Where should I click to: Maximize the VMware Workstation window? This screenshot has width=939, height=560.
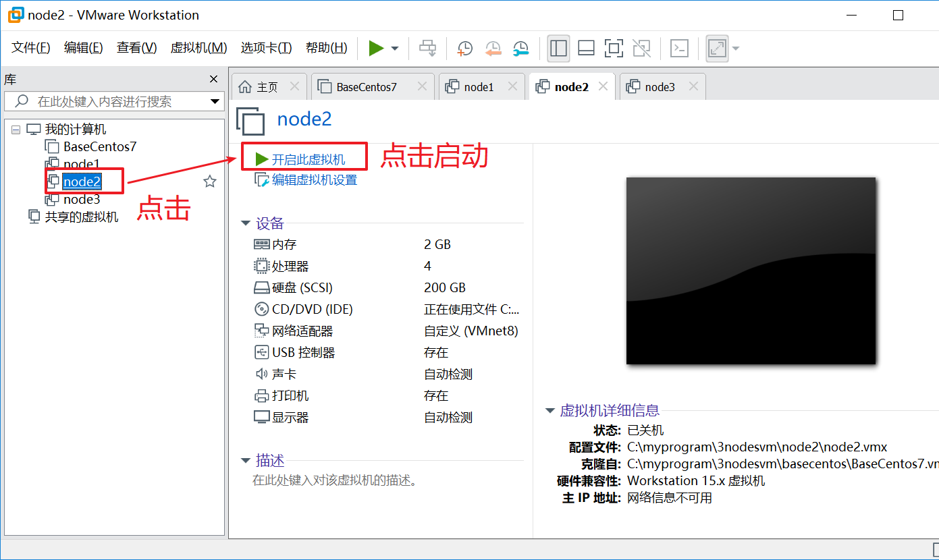click(898, 15)
